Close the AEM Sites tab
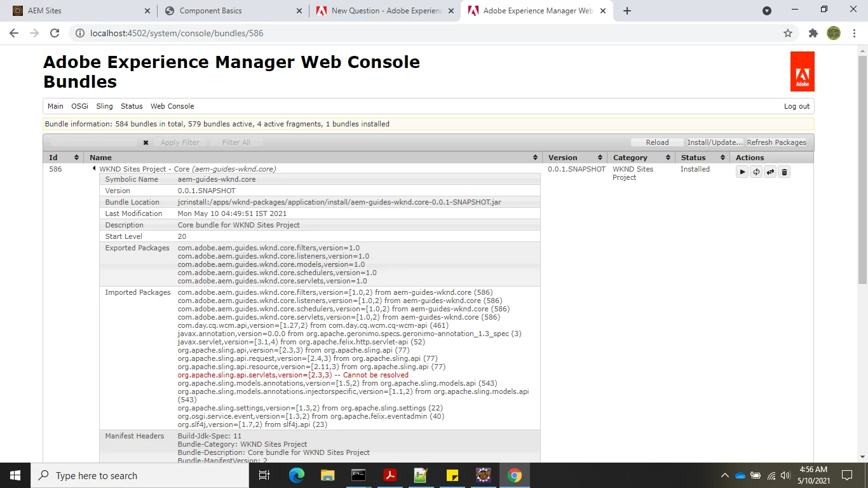The width and height of the screenshot is (868, 488). pyautogui.click(x=147, y=11)
